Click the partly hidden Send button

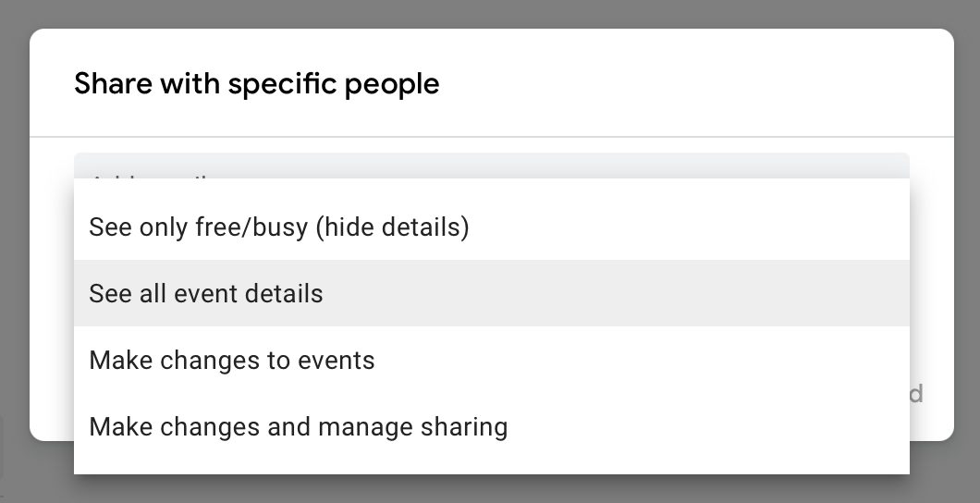tap(916, 394)
